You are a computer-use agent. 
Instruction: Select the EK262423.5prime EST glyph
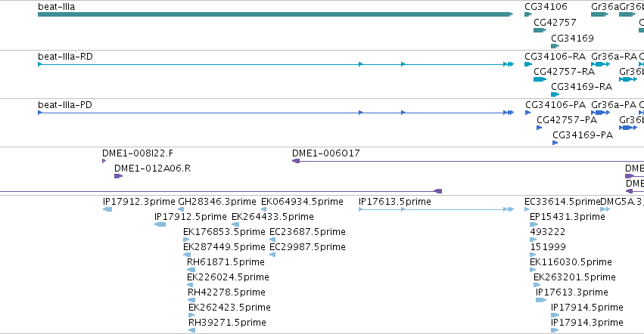191,315
